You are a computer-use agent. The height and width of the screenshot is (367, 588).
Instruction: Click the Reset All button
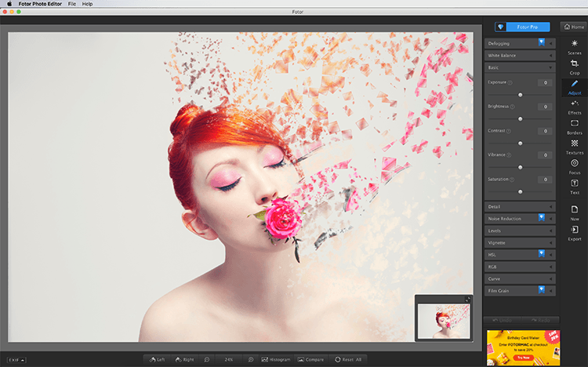(348, 359)
